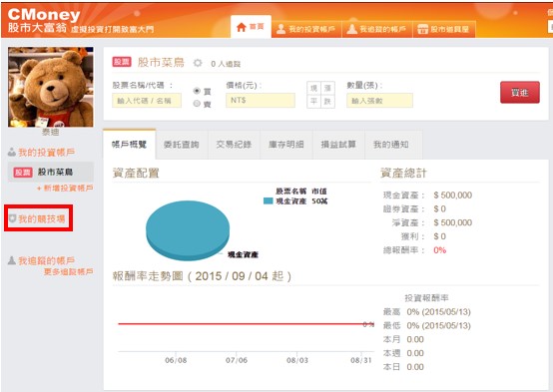Open 我追蹤的帳戶 link in the left sidebar

(46, 261)
